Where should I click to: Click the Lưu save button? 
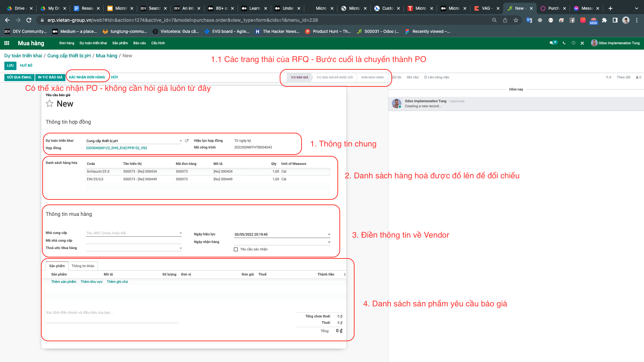[x=10, y=66]
